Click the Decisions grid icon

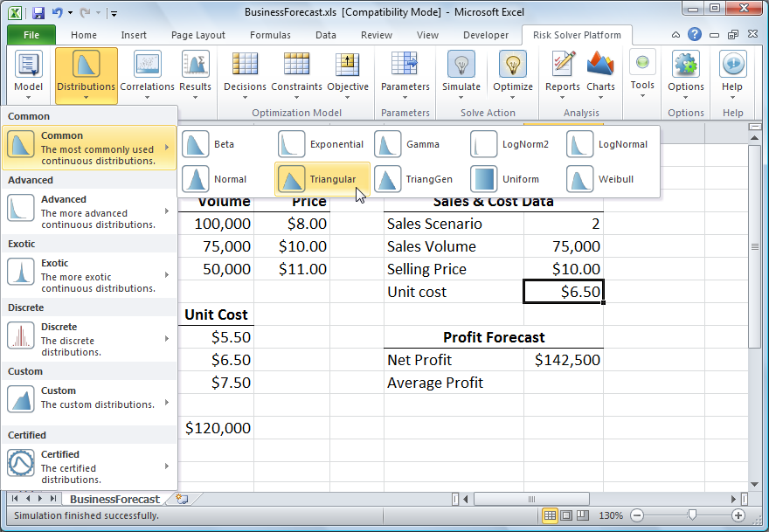pyautogui.click(x=245, y=66)
